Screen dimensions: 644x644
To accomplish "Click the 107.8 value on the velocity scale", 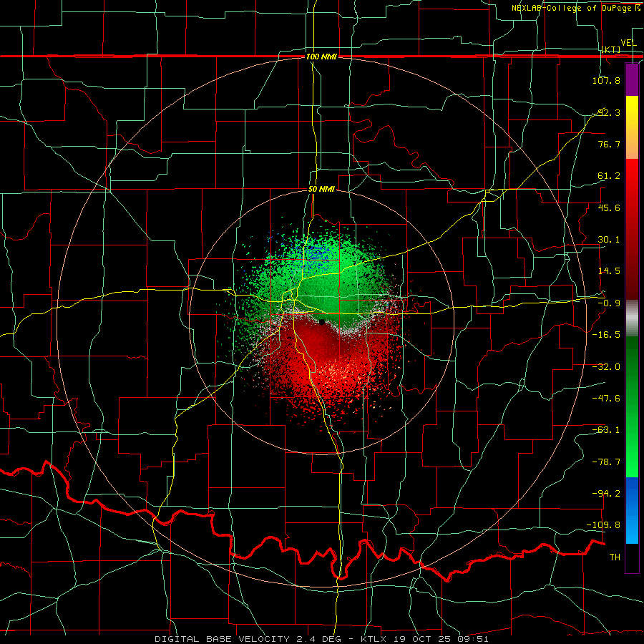I will click(x=606, y=80).
